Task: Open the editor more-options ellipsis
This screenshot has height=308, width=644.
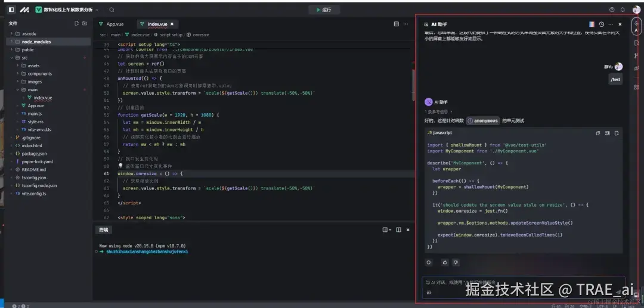Action: coord(406,24)
